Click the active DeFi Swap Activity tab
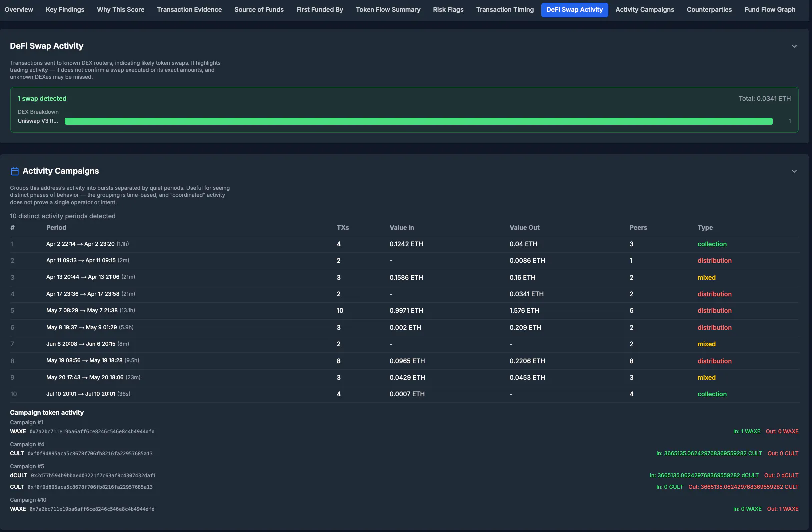 pyautogui.click(x=574, y=10)
